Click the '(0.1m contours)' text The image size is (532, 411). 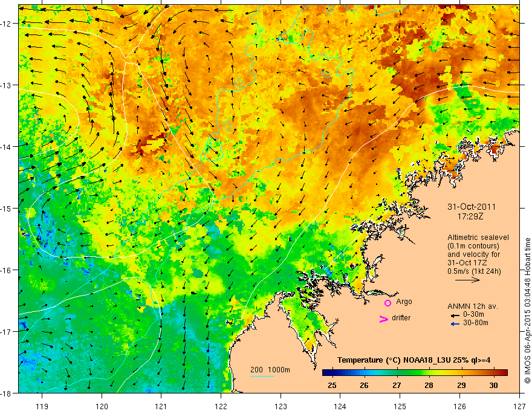(x=473, y=246)
